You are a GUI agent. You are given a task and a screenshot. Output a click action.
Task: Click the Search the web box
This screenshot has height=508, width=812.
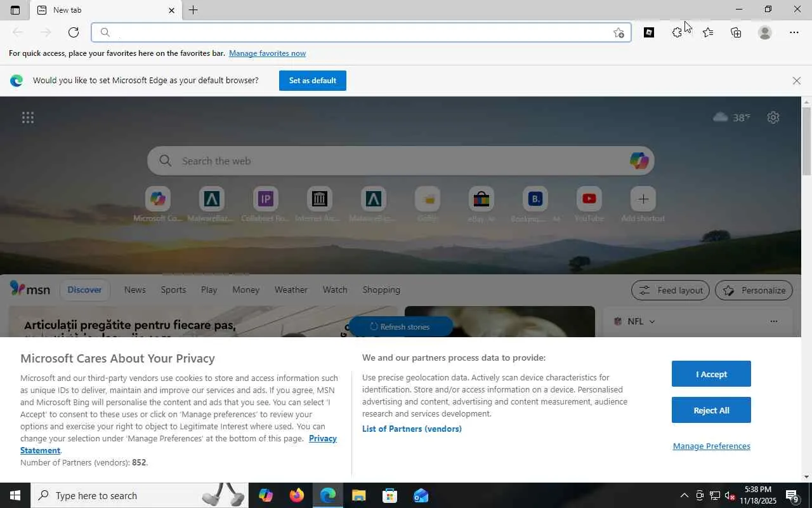[x=401, y=161]
